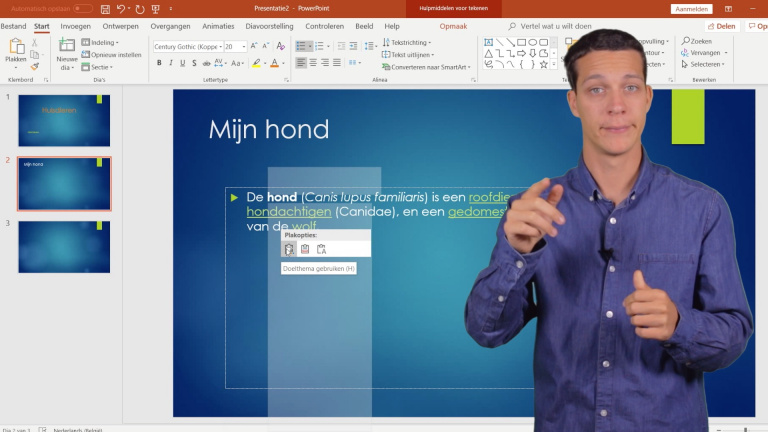Open the font size dropdown
This screenshot has height=432, width=768.
coord(244,47)
